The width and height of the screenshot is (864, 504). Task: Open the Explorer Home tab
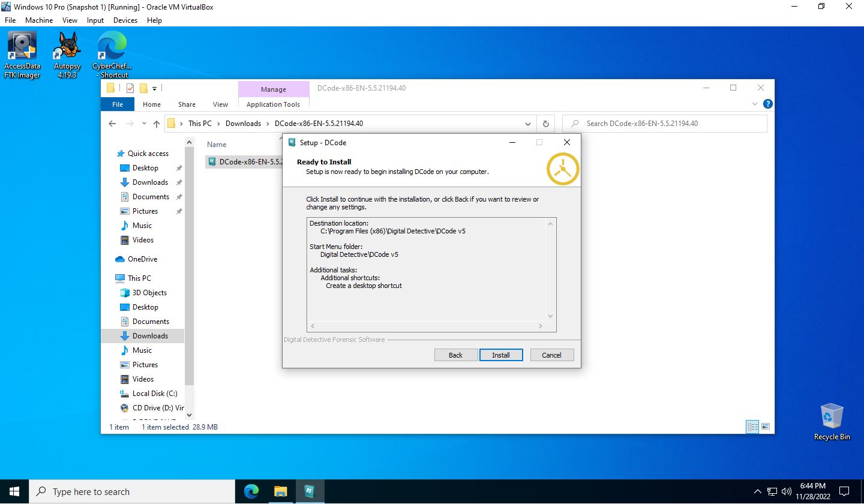[x=152, y=104]
